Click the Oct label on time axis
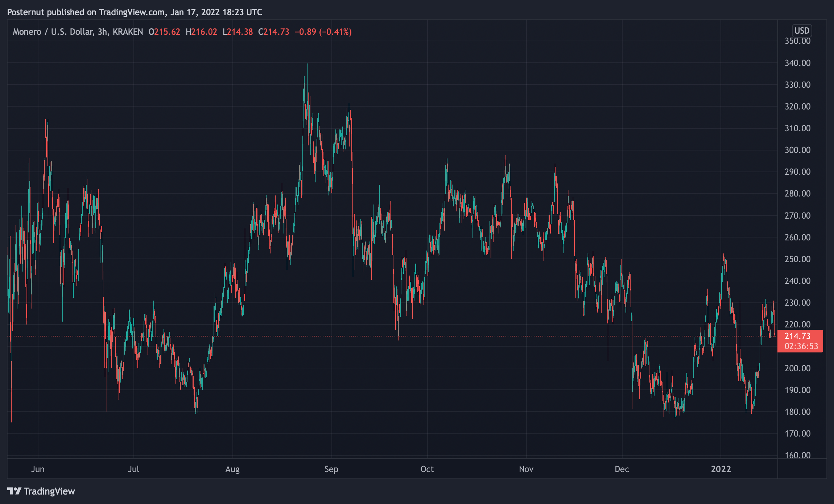 (x=427, y=469)
